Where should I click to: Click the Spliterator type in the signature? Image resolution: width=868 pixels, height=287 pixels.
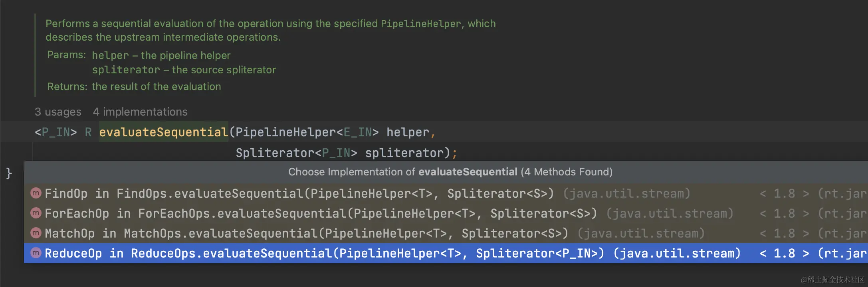275,153
